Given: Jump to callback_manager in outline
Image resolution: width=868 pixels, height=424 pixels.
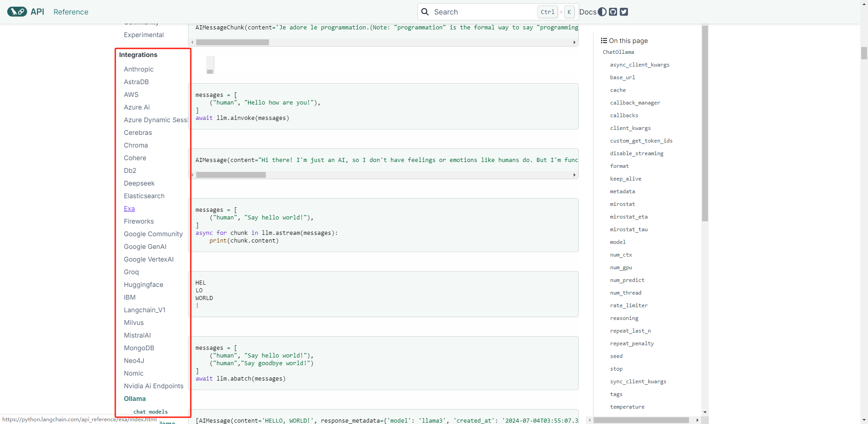Looking at the screenshot, I should pyautogui.click(x=635, y=103).
